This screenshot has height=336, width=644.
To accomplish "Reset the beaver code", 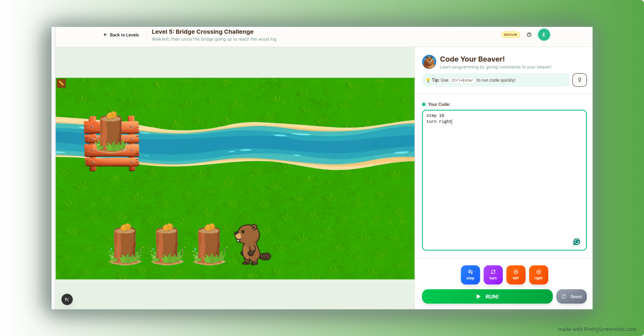I will pyautogui.click(x=571, y=297).
